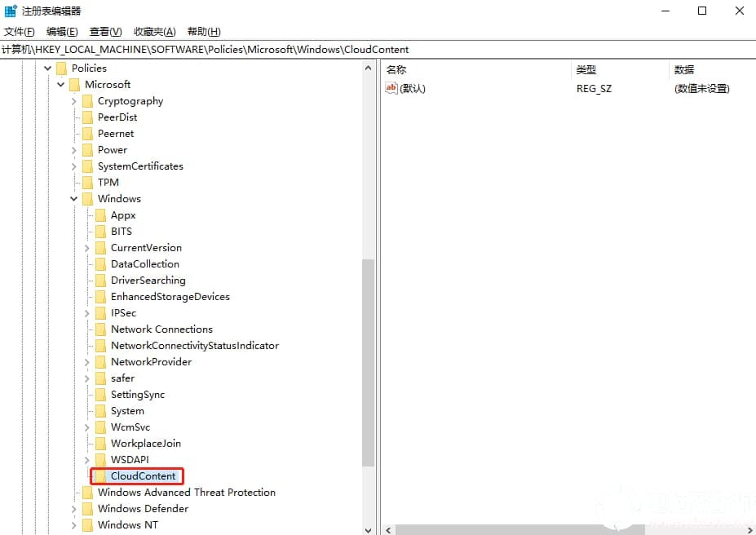Click the Cryptography folder icon
756x535 pixels.
tap(87, 101)
